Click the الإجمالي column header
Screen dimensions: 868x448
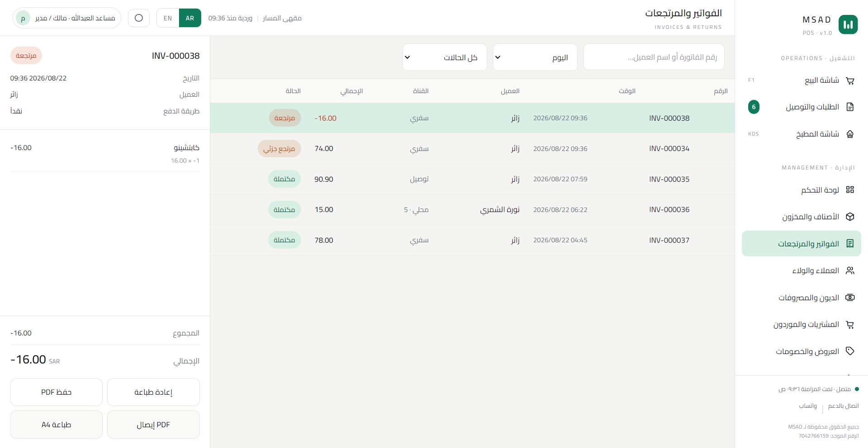coord(352,91)
